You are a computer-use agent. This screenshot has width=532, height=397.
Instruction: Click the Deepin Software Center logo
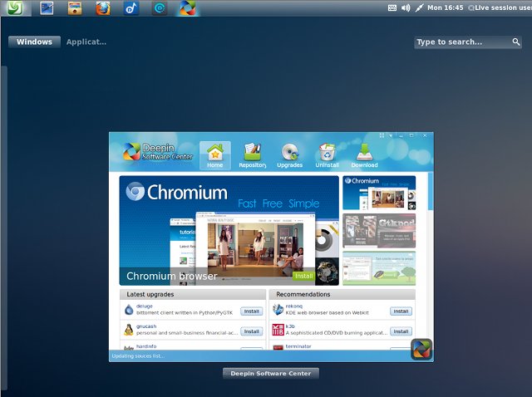coord(158,151)
